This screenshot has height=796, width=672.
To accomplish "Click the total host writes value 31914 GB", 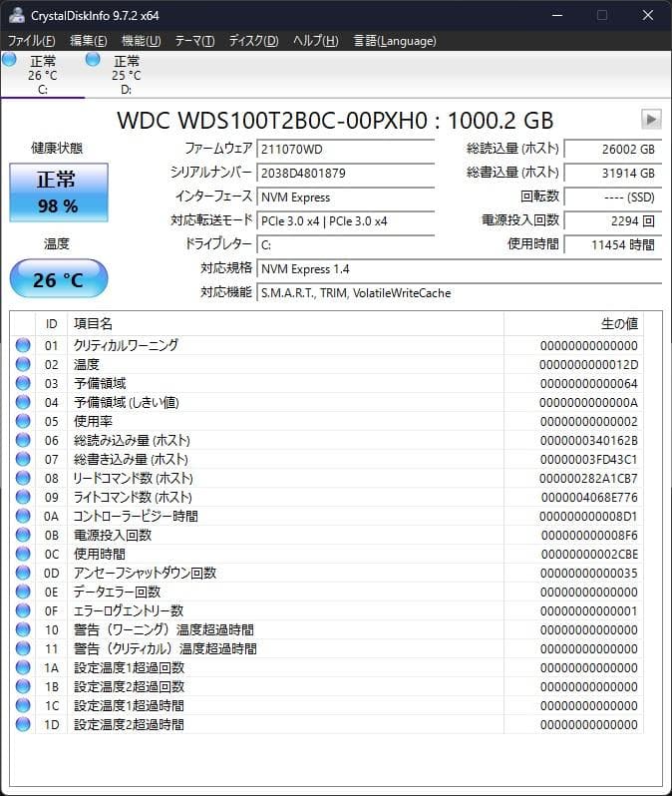I will [x=613, y=174].
